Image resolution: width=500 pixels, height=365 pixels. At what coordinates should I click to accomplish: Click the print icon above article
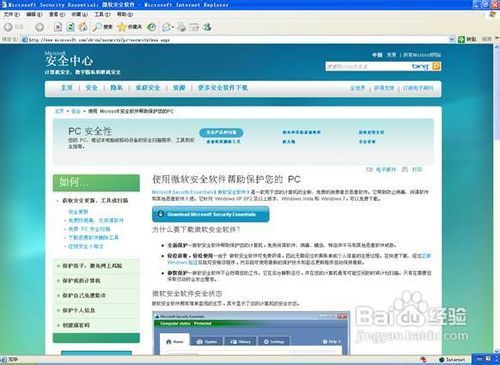click(405, 169)
